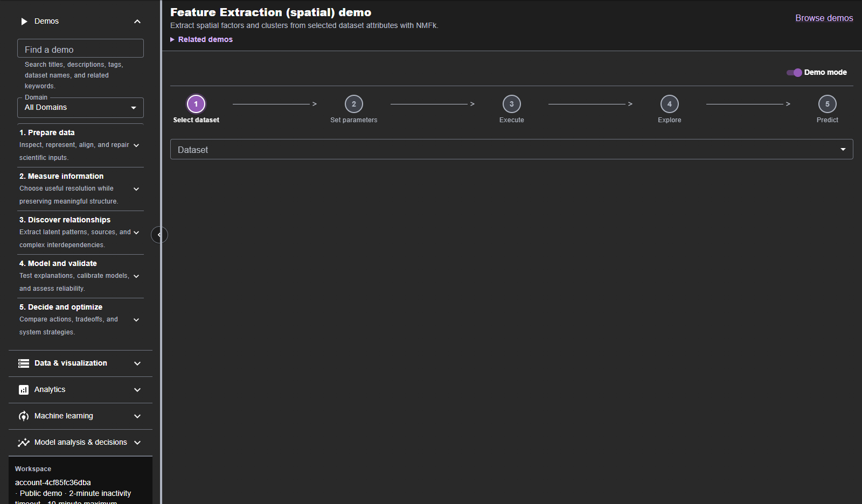Open Model analysis & decisions menu label
This screenshot has height=504, width=862.
(81, 443)
